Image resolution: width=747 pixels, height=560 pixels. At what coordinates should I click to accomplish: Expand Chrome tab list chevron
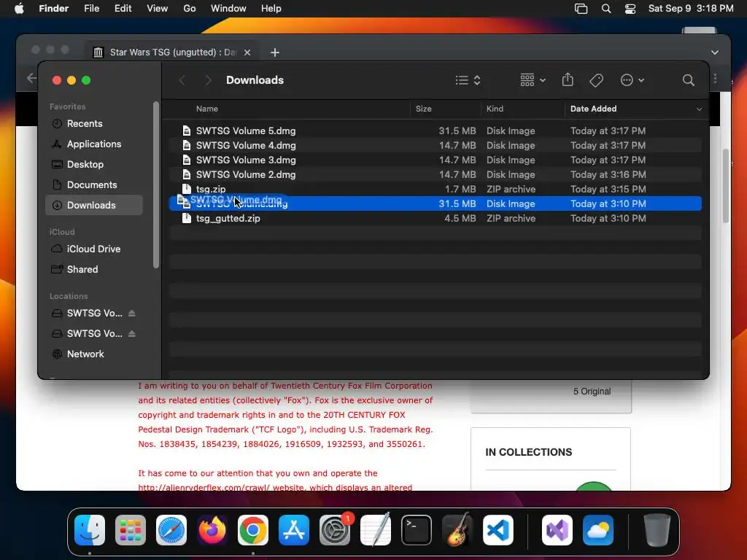tap(714, 52)
